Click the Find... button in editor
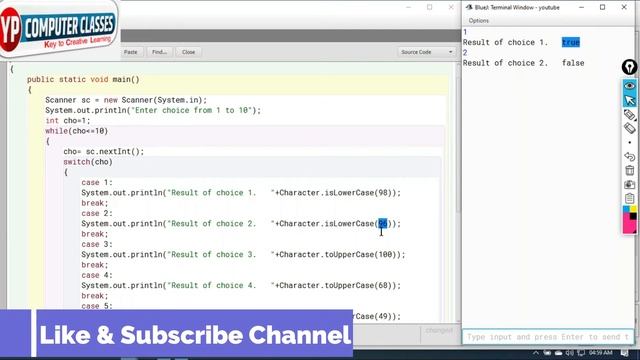 159,52
